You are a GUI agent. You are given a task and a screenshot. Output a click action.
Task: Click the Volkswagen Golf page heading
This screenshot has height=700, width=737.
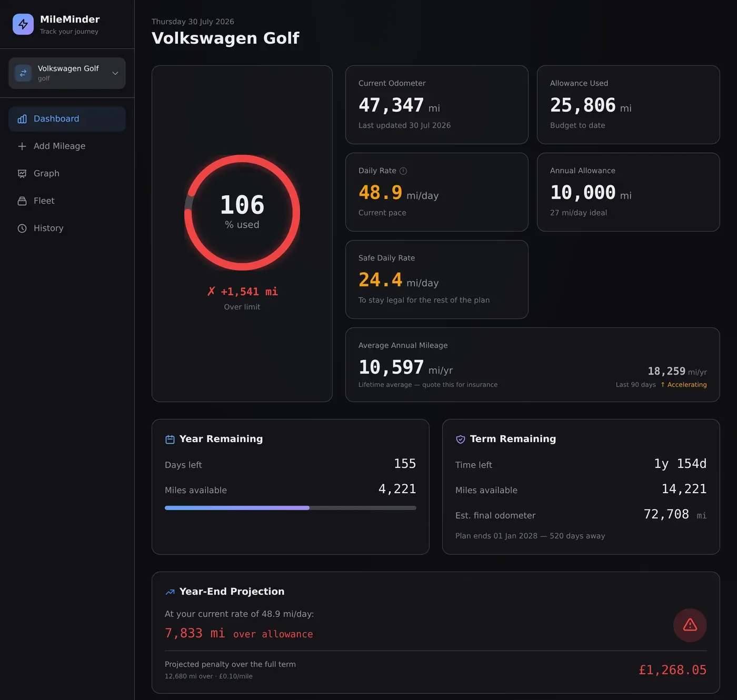click(x=225, y=38)
